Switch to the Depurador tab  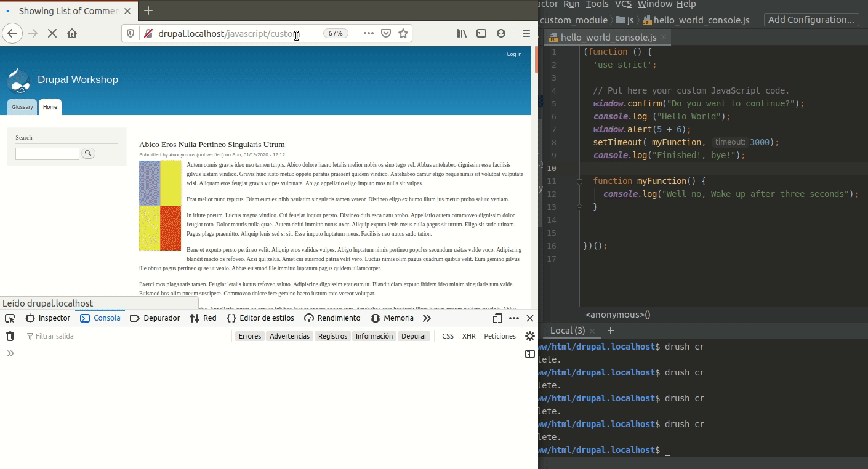(x=154, y=318)
